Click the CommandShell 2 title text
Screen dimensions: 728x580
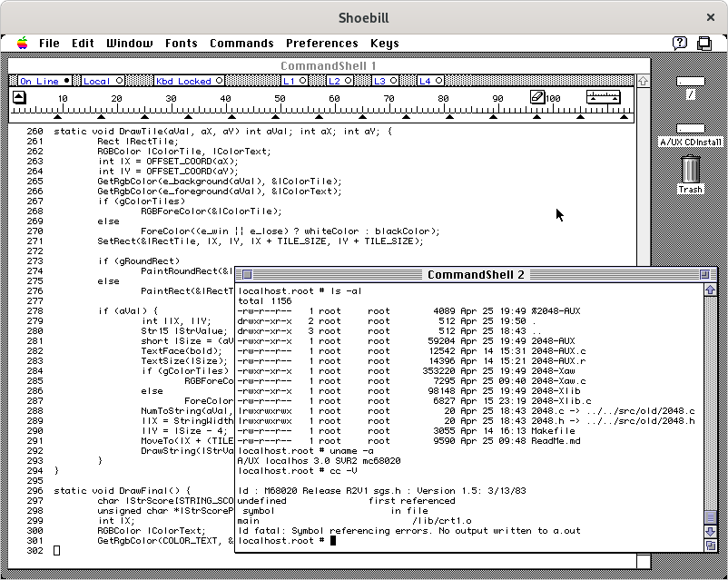click(x=476, y=274)
